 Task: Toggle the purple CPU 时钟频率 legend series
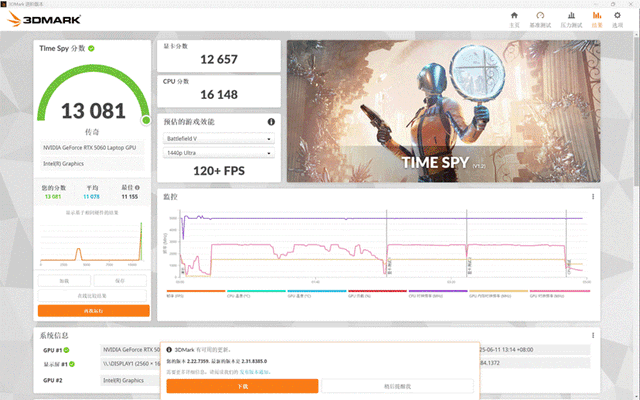[x=438, y=293]
